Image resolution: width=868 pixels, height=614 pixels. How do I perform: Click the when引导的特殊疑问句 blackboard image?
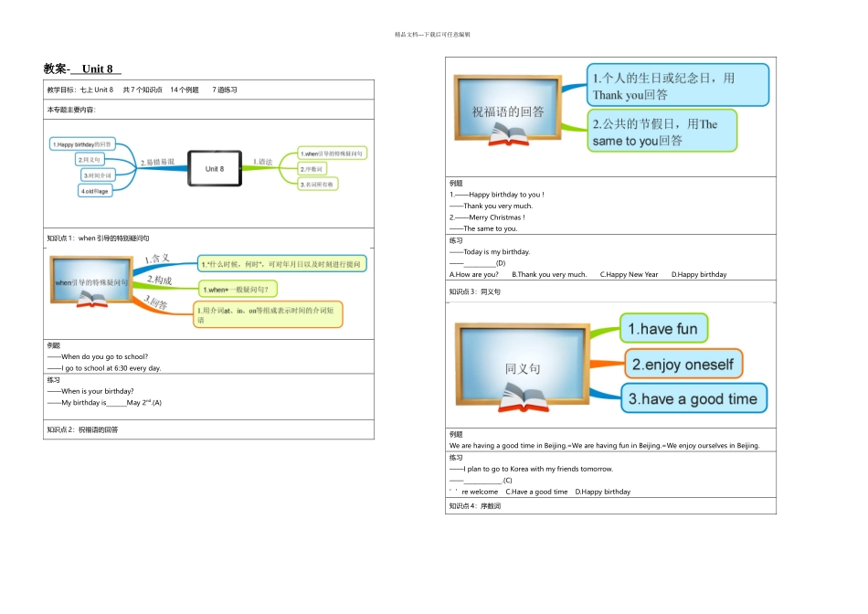91,281
